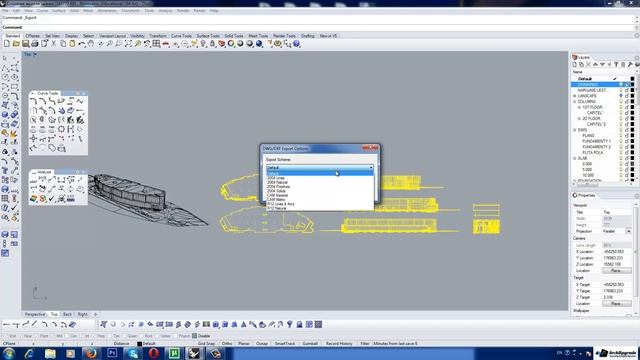Toggle Grid Snap in status bar
Screen dimensions: 640x360
pyautogui.click(x=206, y=344)
